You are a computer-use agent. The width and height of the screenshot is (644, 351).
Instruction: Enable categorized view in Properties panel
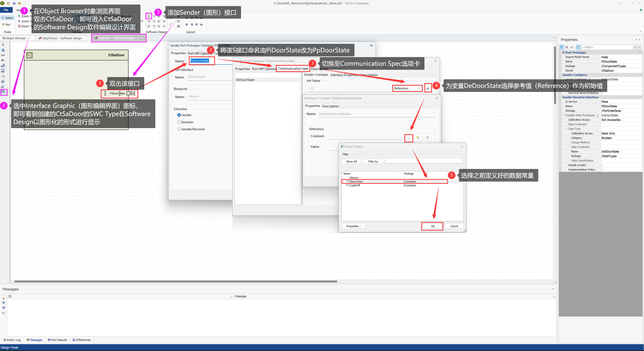coord(562,47)
